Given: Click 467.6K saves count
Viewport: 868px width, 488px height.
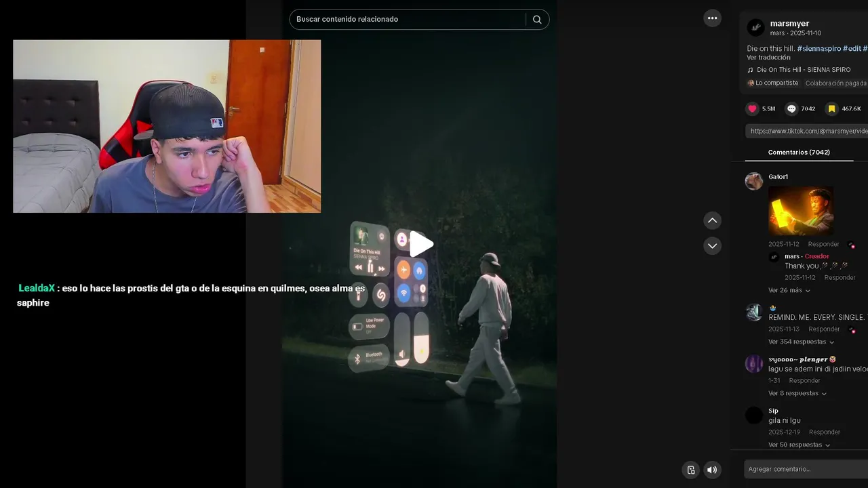Looking at the screenshot, I should click(x=851, y=108).
